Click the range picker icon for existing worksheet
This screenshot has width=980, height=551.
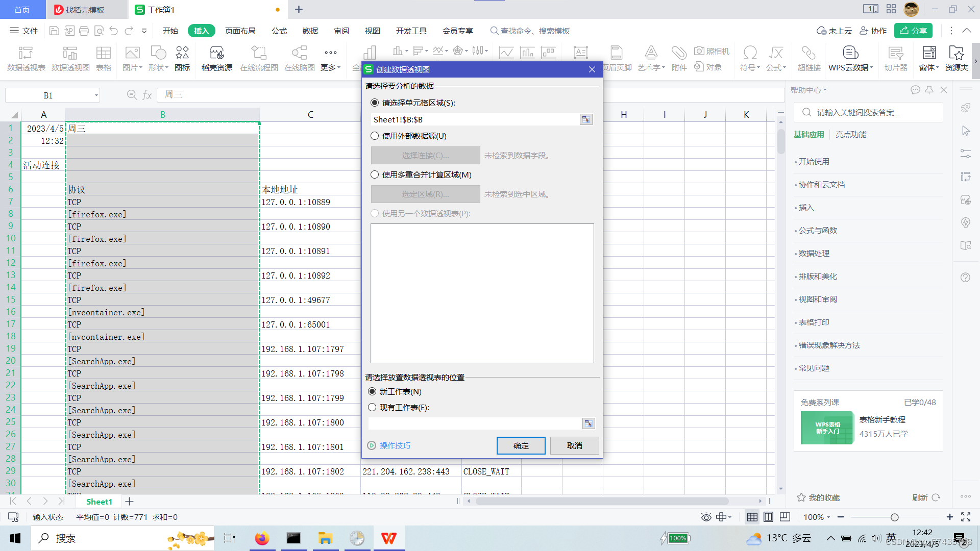pyautogui.click(x=588, y=423)
